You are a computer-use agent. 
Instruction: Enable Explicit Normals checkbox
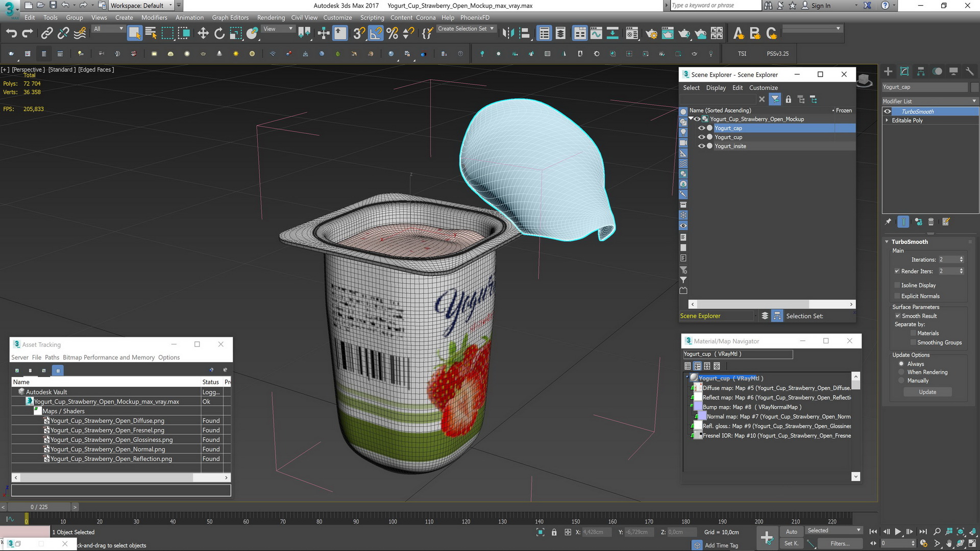(x=897, y=296)
